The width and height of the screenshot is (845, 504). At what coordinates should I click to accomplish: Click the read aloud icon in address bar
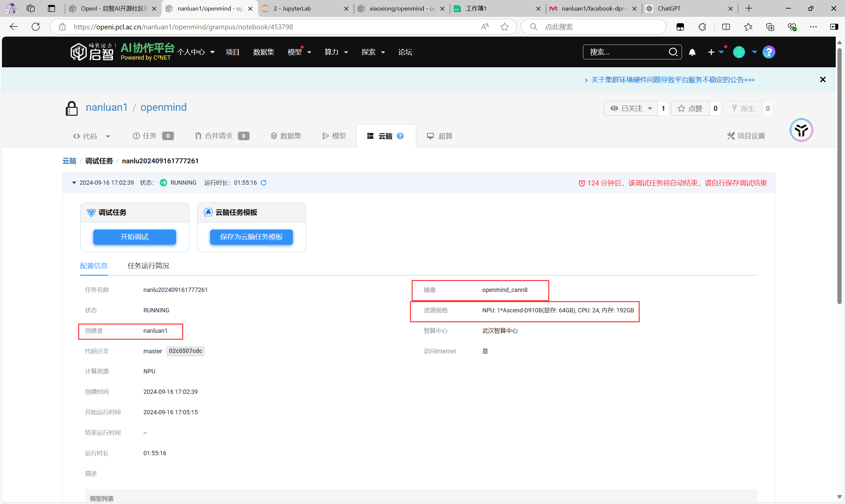(485, 27)
